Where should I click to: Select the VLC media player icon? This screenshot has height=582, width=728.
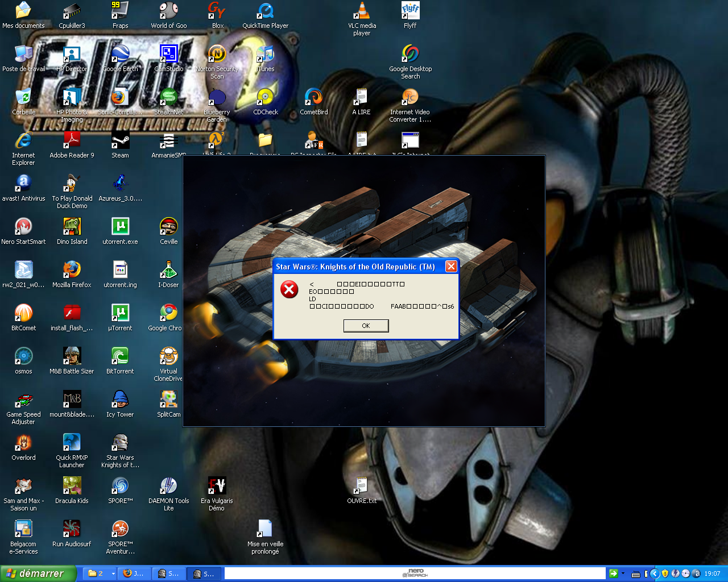coord(362,19)
